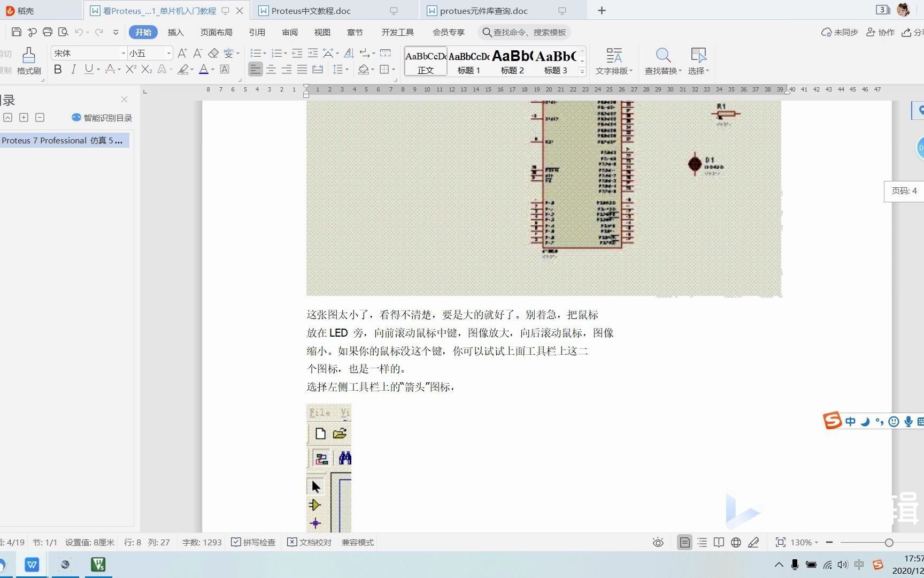Expand the numbered list dropdown arrow
This screenshot has width=924, height=578.
click(x=286, y=54)
